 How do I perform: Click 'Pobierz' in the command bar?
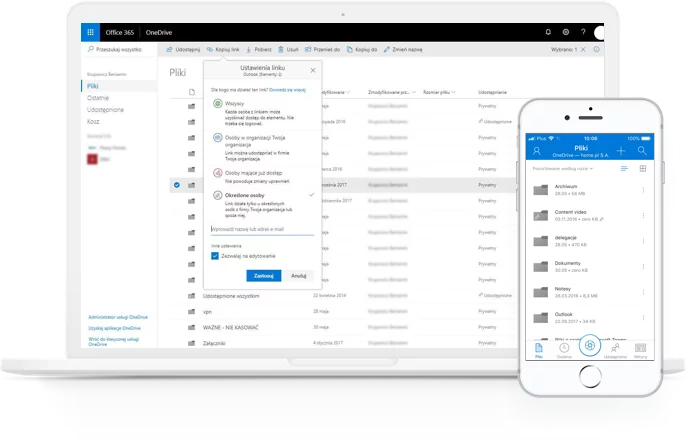[260, 48]
